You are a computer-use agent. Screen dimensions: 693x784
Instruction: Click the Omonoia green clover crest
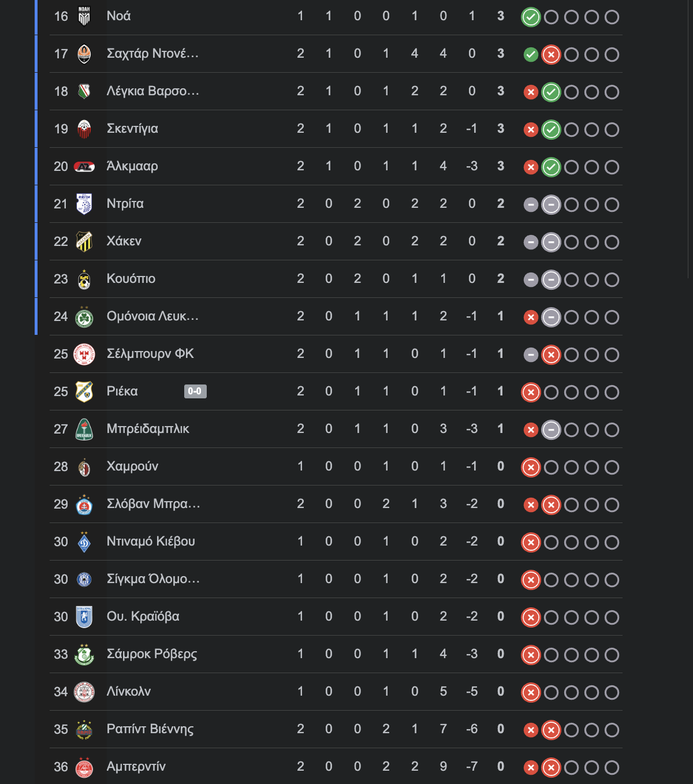click(x=84, y=317)
